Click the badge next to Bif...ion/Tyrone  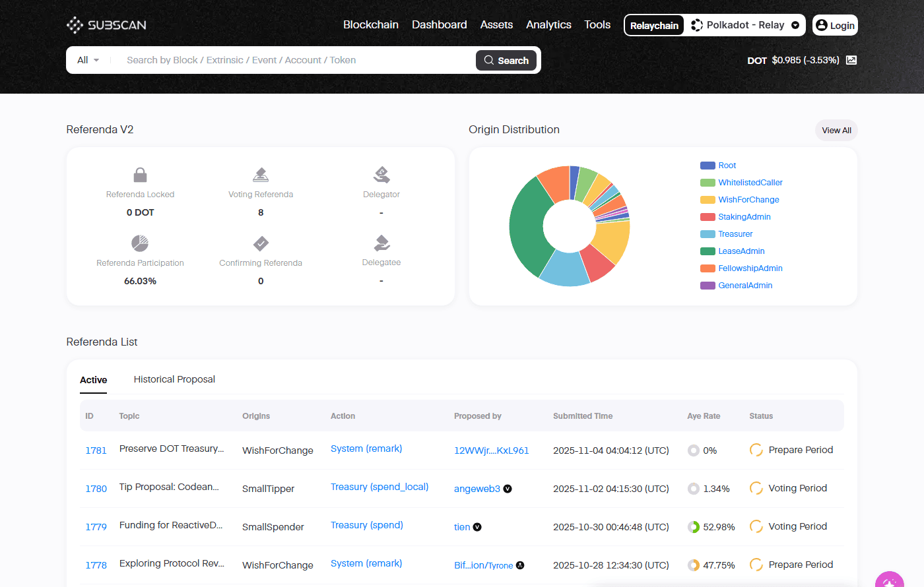(x=520, y=565)
